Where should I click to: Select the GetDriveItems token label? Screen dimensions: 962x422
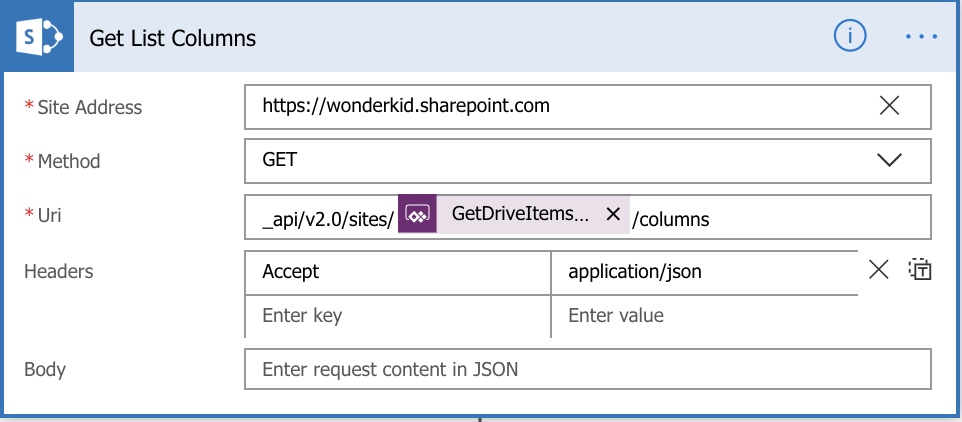[x=521, y=213]
